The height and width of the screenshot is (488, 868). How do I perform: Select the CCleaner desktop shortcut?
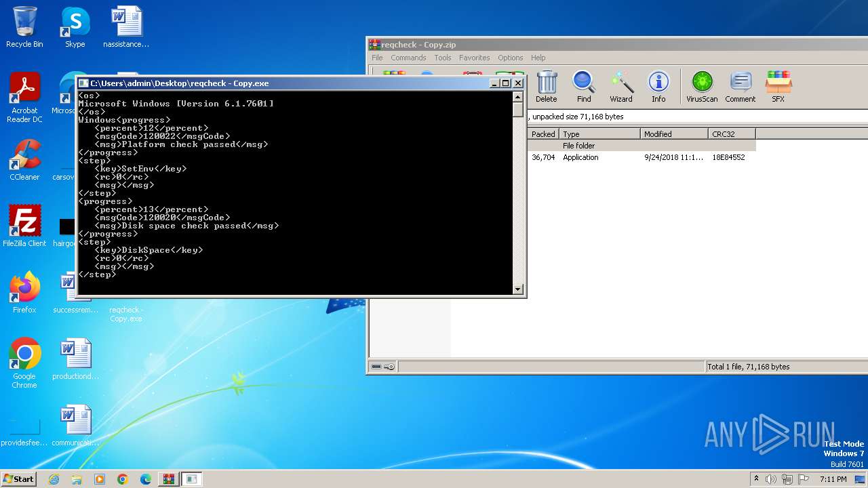pos(24,161)
